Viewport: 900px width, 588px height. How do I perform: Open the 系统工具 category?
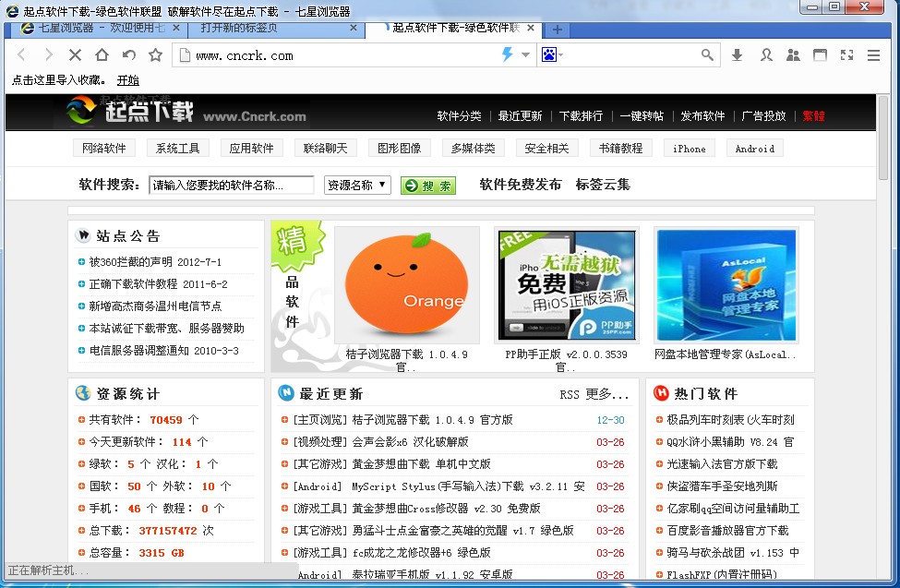tap(178, 148)
